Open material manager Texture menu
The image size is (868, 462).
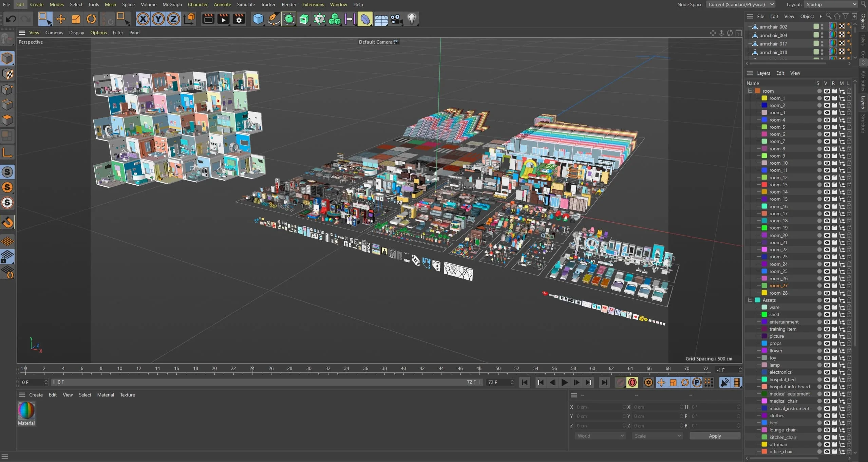pyautogui.click(x=127, y=395)
